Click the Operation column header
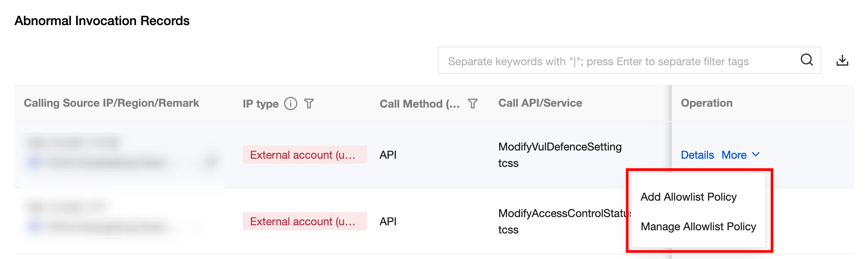Screen dimensions: 868x259 706,103
